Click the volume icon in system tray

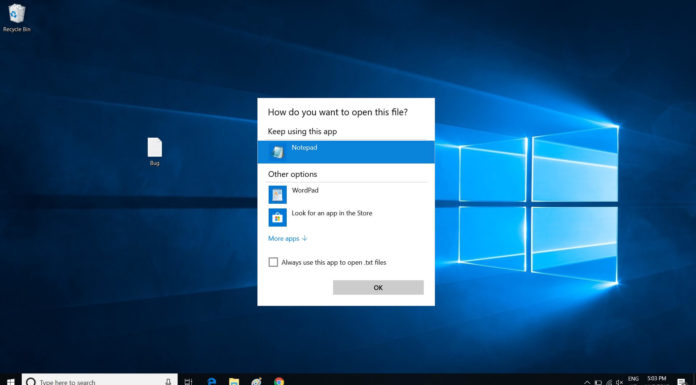click(x=620, y=382)
